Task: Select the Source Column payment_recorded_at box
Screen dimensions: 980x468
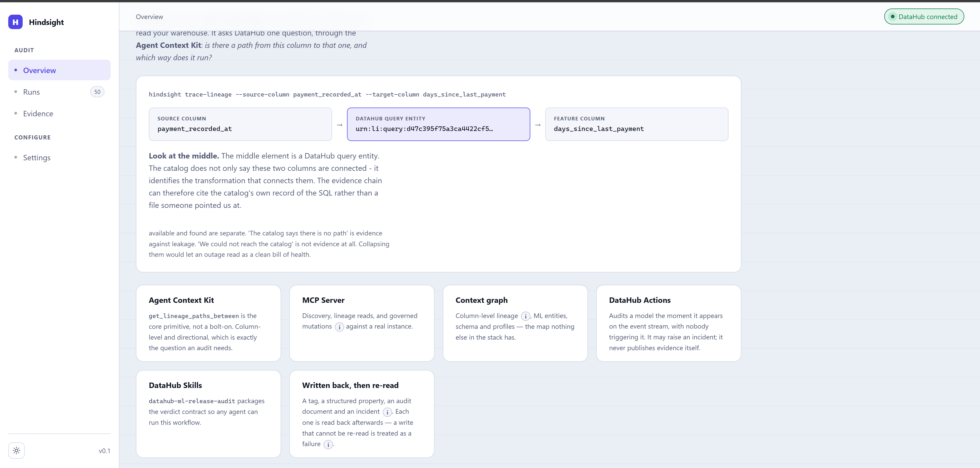Action: tap(240, 124)
